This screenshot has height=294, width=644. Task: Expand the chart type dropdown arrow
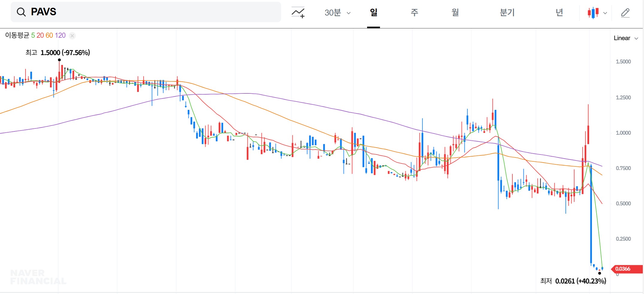605,13
